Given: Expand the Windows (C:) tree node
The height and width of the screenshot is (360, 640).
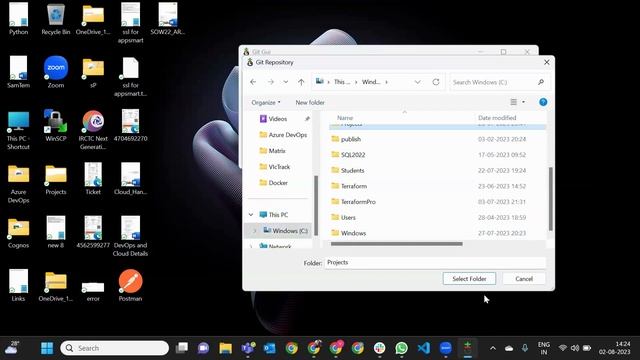Looking at the screenshot, I should point(254,231).
